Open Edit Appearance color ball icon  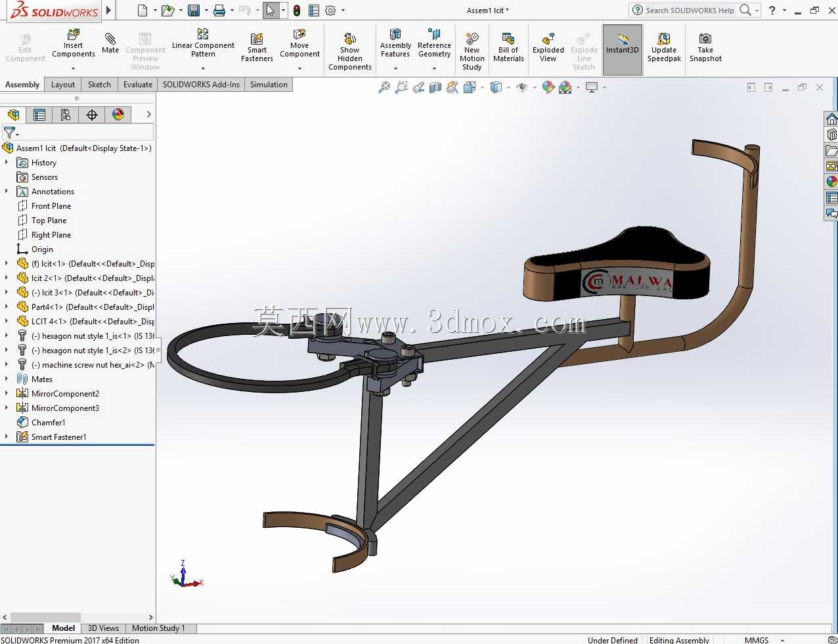tap(548, 87)
